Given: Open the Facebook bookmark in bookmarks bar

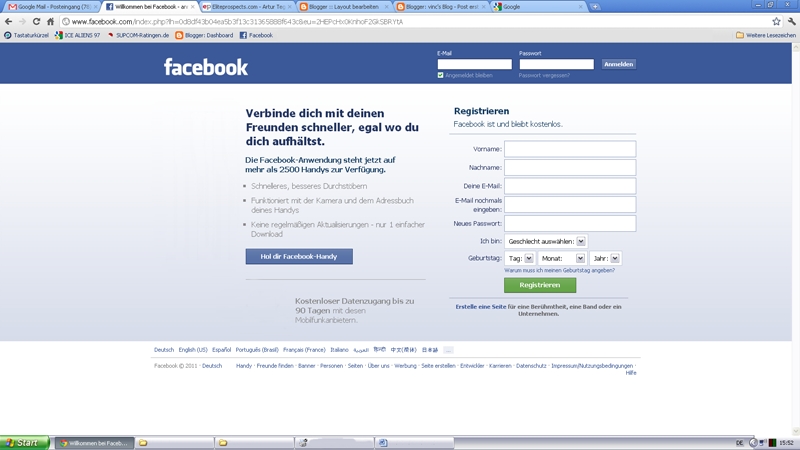Looking at the screenshot, I should 256,35.
